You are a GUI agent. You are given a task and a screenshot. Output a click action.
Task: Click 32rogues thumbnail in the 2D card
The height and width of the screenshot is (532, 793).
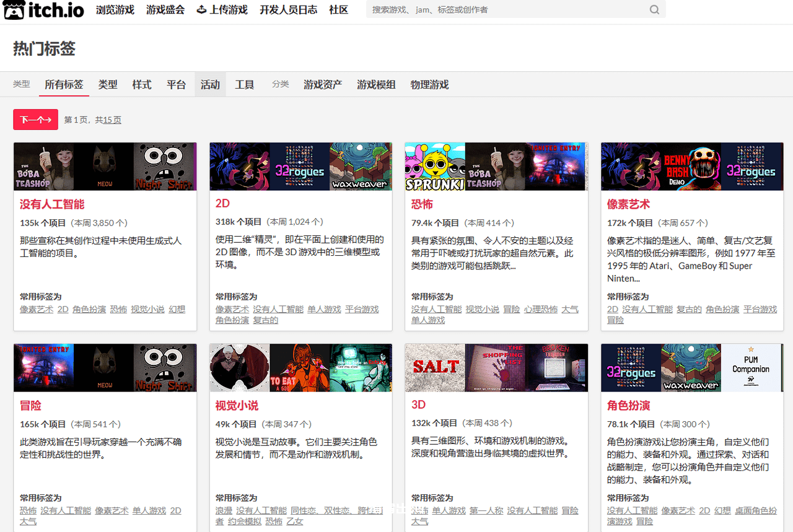(299, 166)
